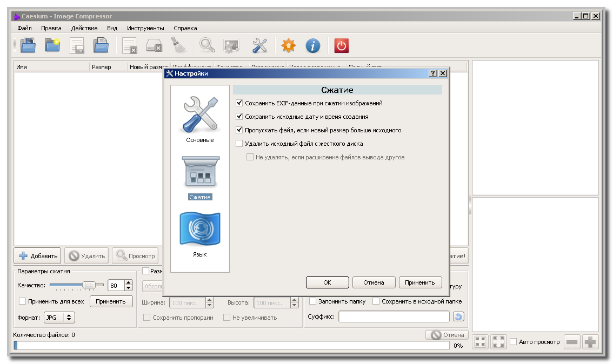
Task: Click Отмена in Настройки dialog
Action: (x=374, y=282)
